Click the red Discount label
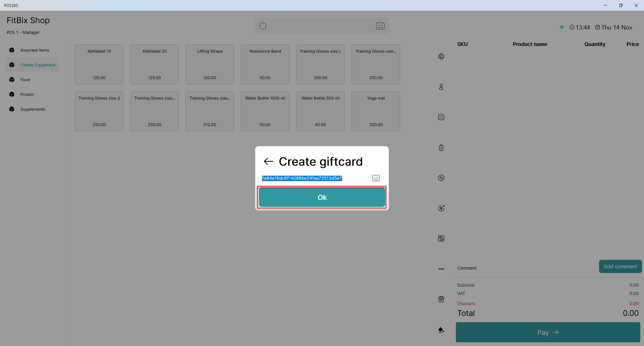The image size is (644, 346). coord(466,303)
